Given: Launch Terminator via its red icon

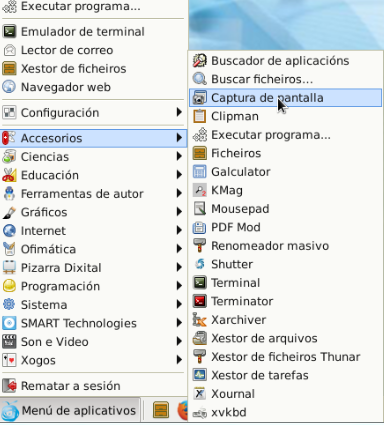Looking at the screenshot, I should pyautogui.click(x=200, y=301).
